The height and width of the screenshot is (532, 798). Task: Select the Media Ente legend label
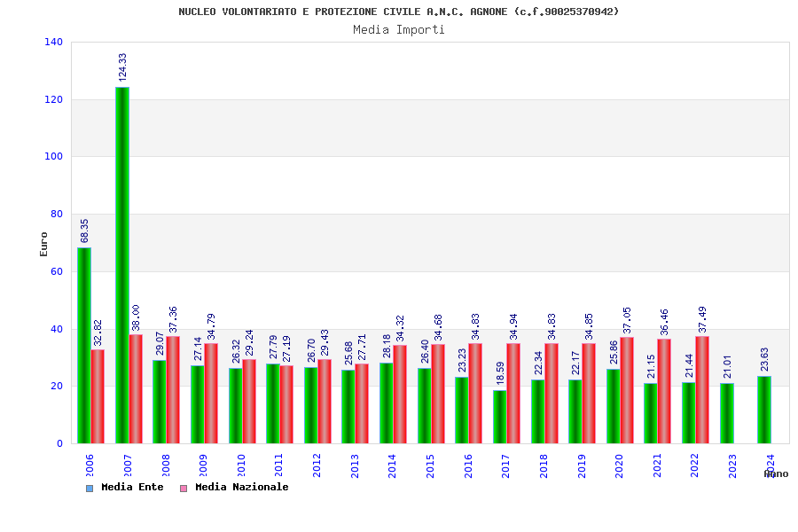coord(132,487)
